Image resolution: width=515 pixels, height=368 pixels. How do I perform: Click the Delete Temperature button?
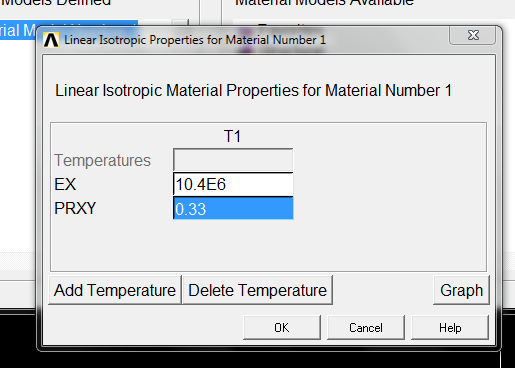pos(258,290)
